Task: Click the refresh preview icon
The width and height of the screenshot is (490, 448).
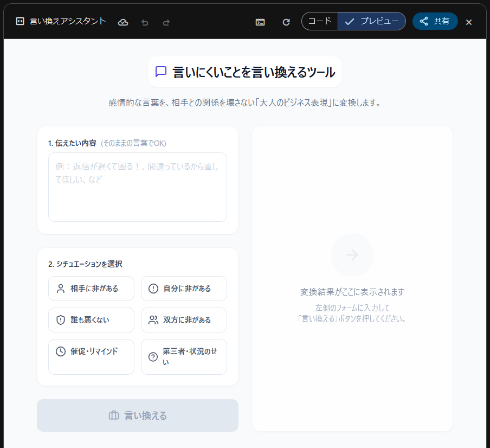Action: [x=286, y=22]
